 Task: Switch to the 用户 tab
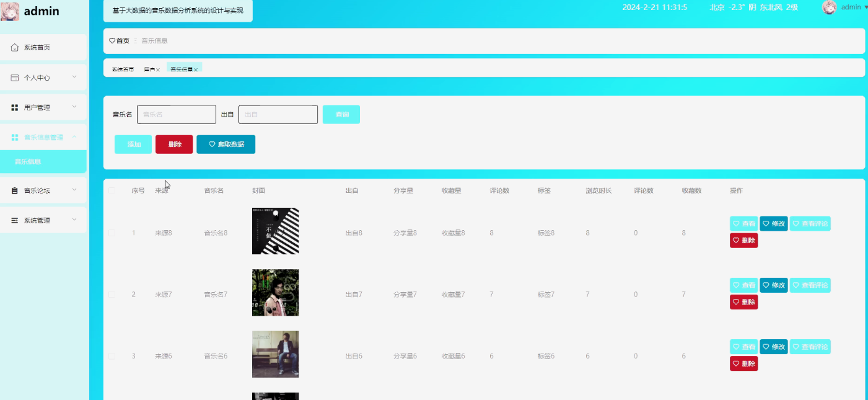(149, 70)
